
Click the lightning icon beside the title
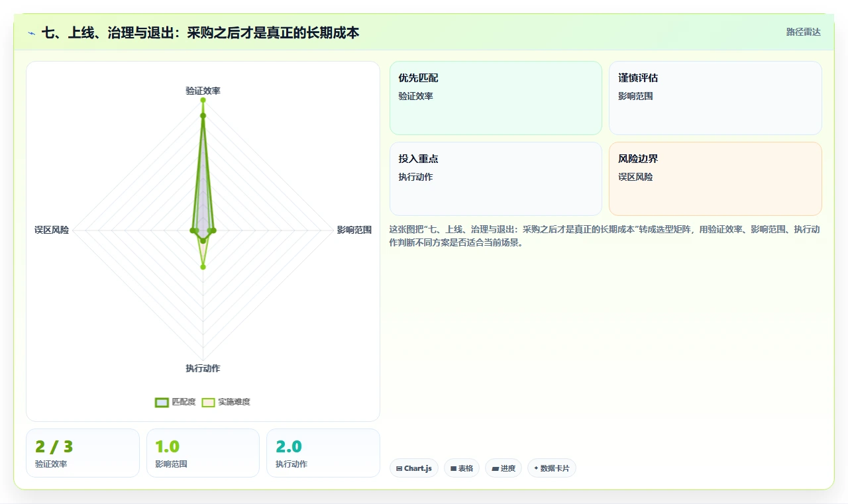click(32, 32)
